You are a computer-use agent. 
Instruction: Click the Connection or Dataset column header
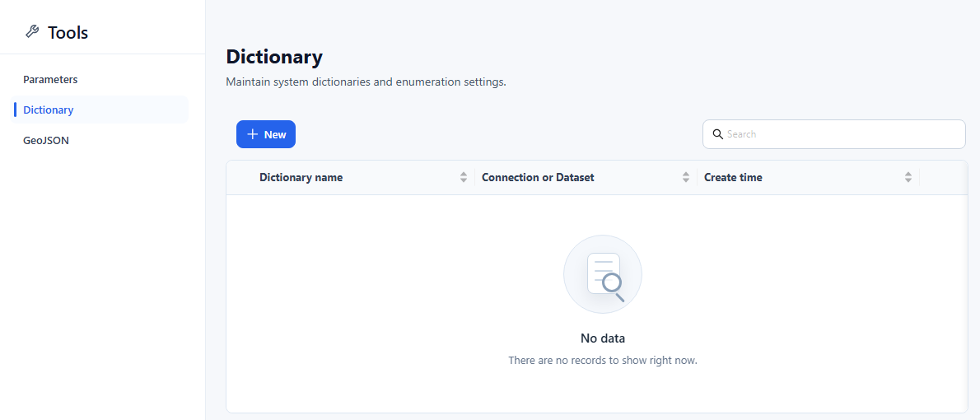click(538, 178)
